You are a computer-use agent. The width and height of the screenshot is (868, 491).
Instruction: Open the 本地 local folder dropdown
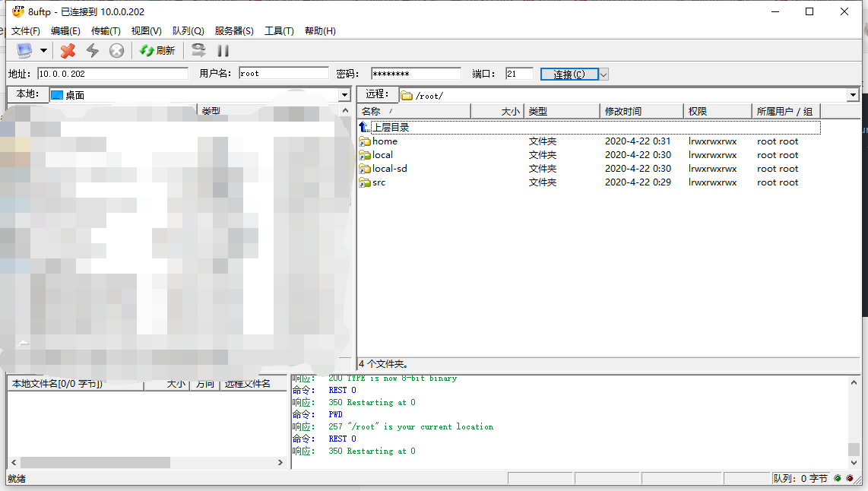coord(344,94)
